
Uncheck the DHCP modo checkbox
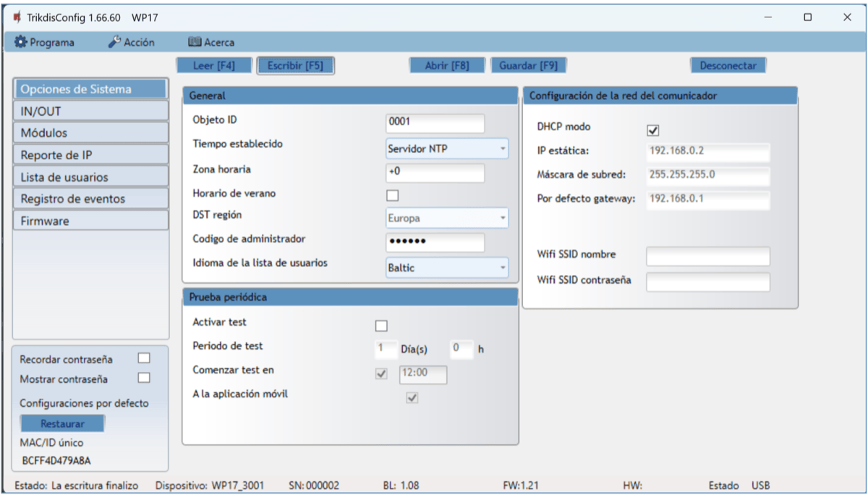(x=652, y=130)
